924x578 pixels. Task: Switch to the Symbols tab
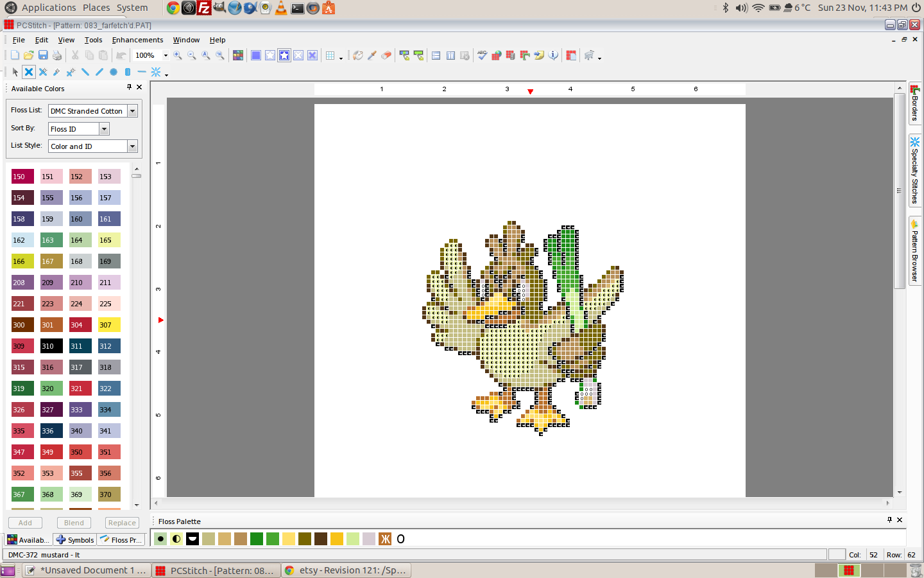[75, 540]
